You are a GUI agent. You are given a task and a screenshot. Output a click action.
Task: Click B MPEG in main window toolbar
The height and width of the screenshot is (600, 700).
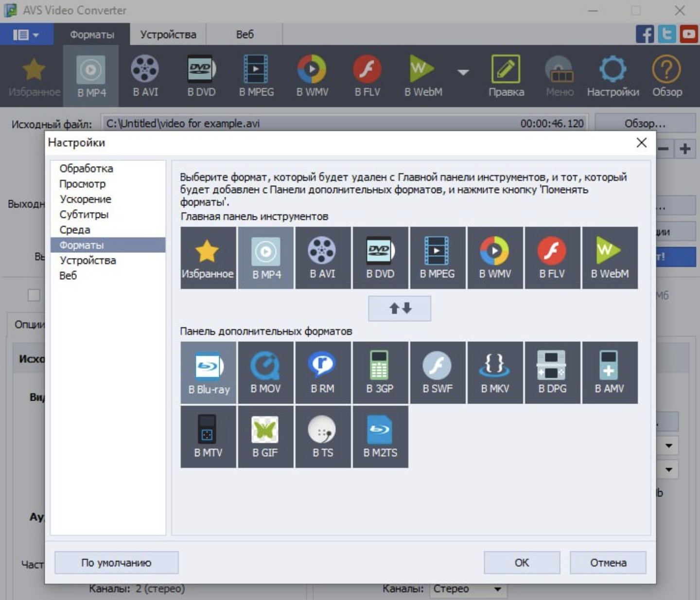pos(257,76)
